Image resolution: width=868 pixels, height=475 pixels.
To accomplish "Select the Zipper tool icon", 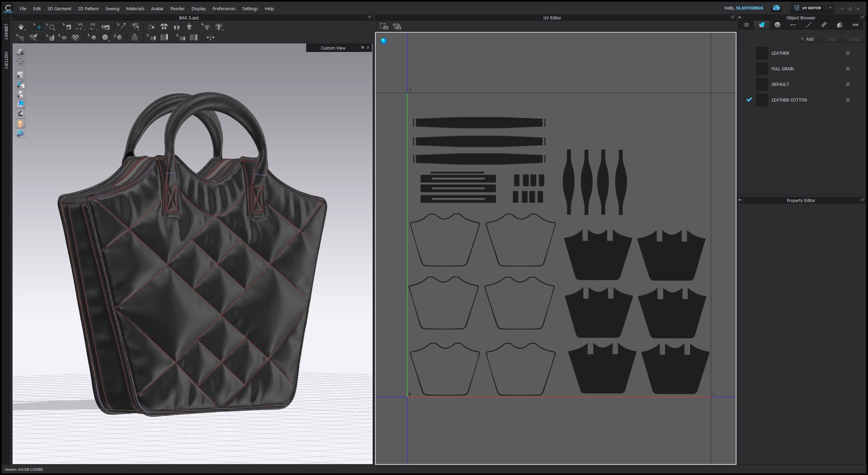I will point(135,37).
